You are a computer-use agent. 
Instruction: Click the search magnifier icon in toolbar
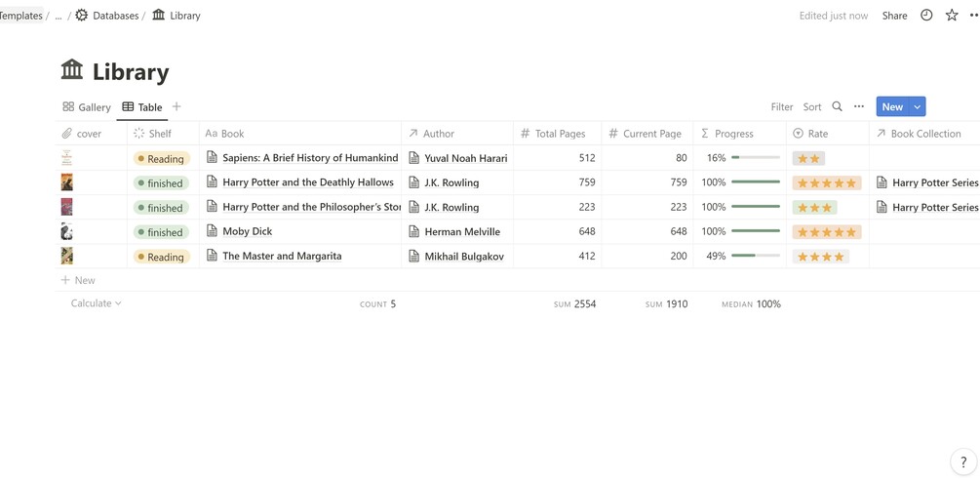pyautogui.click(x=837, y=106)
